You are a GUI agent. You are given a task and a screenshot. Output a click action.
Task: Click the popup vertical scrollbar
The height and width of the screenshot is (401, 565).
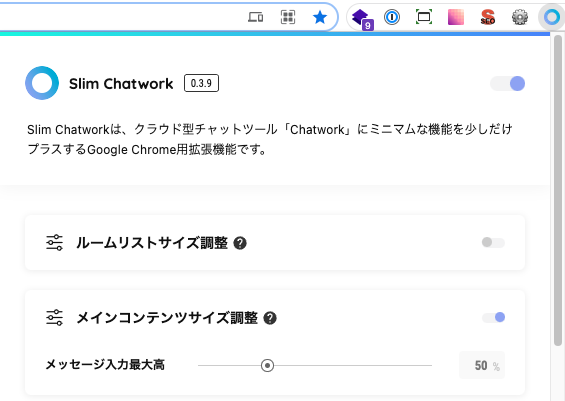(x=558, y=191)
